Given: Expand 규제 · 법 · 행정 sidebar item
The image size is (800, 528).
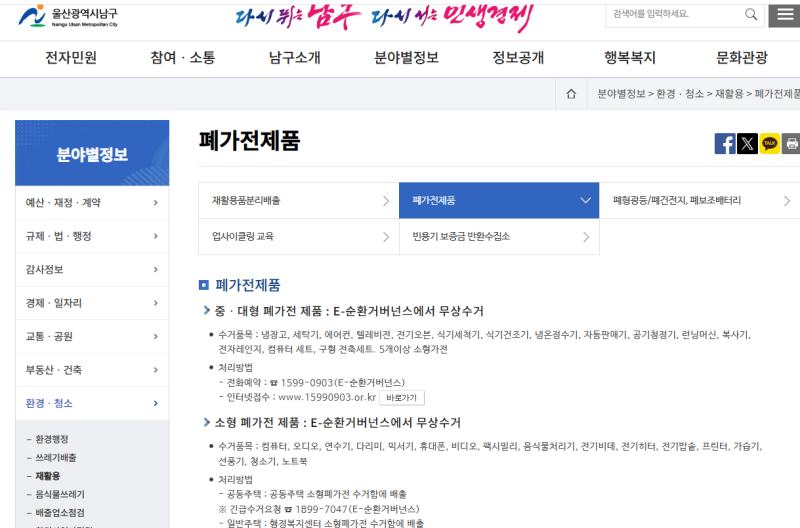Looking at the screenshot, I should pyautogui.click(x=92, y=236).
